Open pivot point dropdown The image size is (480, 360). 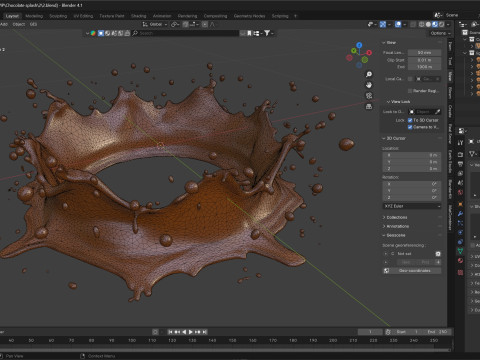tap(176, 24)
